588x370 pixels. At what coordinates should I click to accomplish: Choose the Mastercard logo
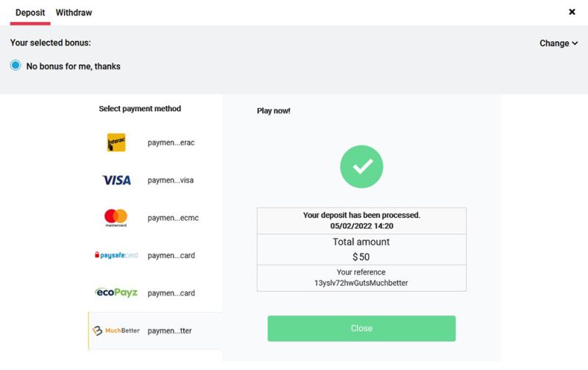(x=116, y=217)
